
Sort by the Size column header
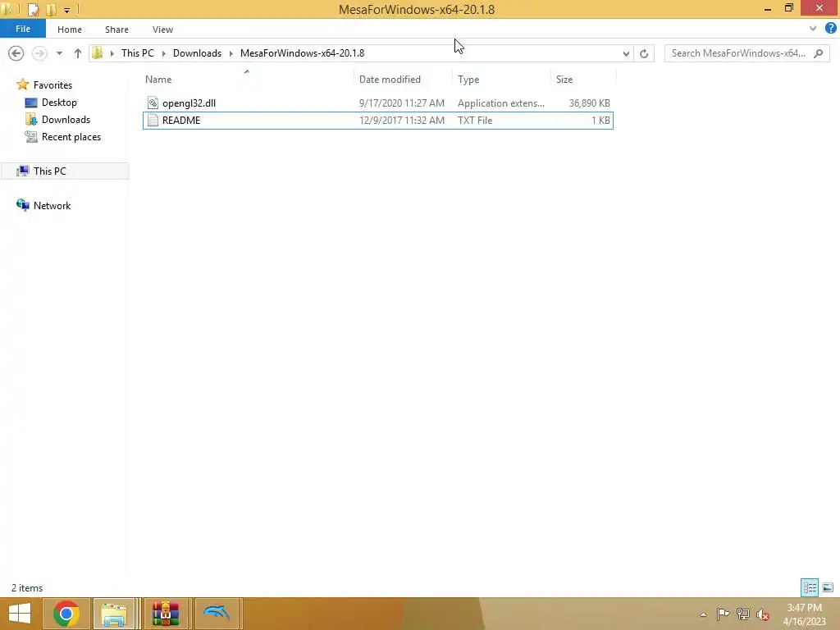pyautogui.click(x=564, y=80)
